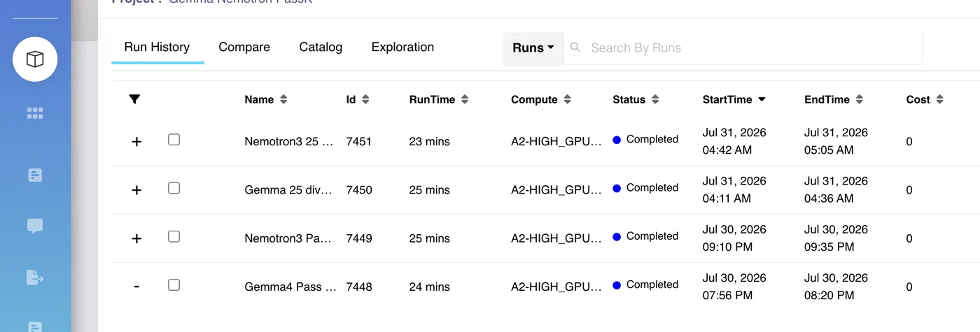Click end time Jul 31, 2026 04:36 AM
980x332 pixels.
[x=836, y=189]
